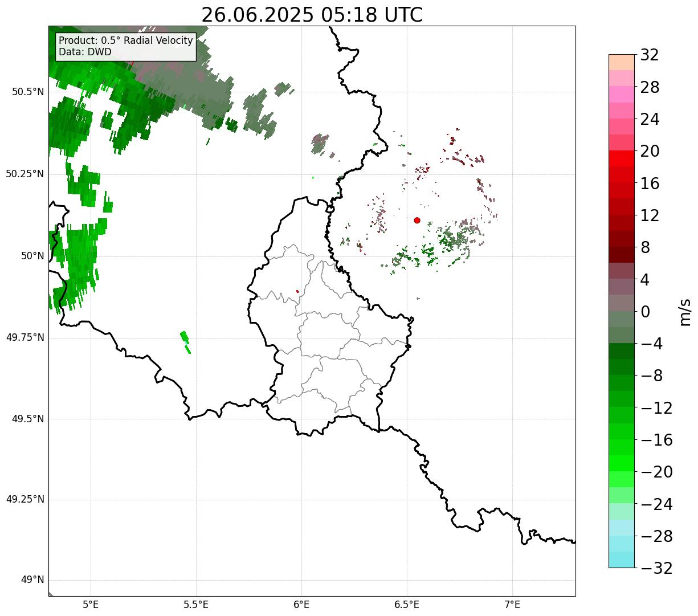The height and width of the screenshot is (616, 698).
Task: Click the 5.5°E longitude label
Action: 196,605
